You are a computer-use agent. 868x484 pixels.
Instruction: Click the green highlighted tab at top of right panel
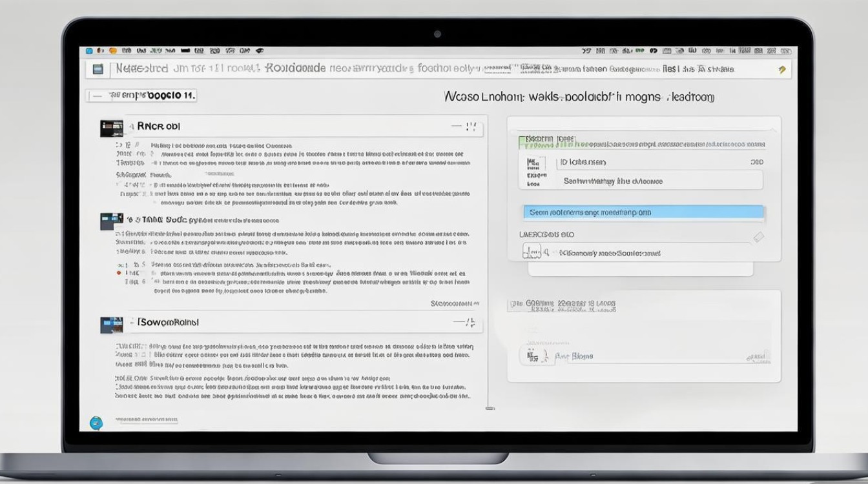(x=546, y=139)
